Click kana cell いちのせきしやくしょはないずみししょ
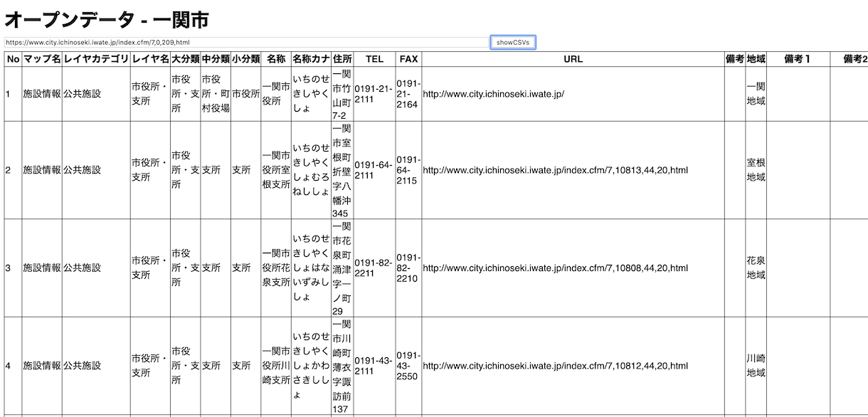The height and width of the screenshot is (417, 868). click(x=312, y=268)
